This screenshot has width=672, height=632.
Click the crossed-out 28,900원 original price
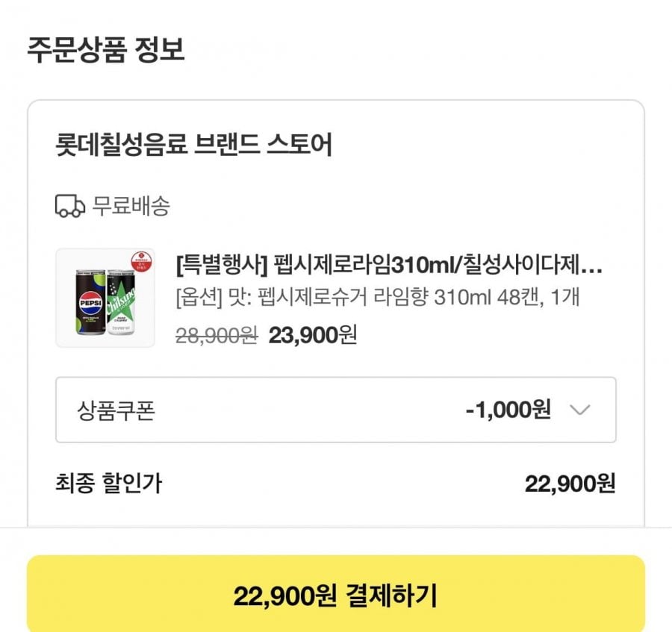(x=217, y=336)
